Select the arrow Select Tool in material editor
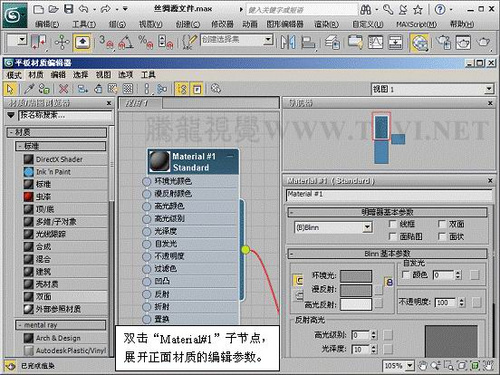Viewport: 500px width, 375px height. (11, 89)
